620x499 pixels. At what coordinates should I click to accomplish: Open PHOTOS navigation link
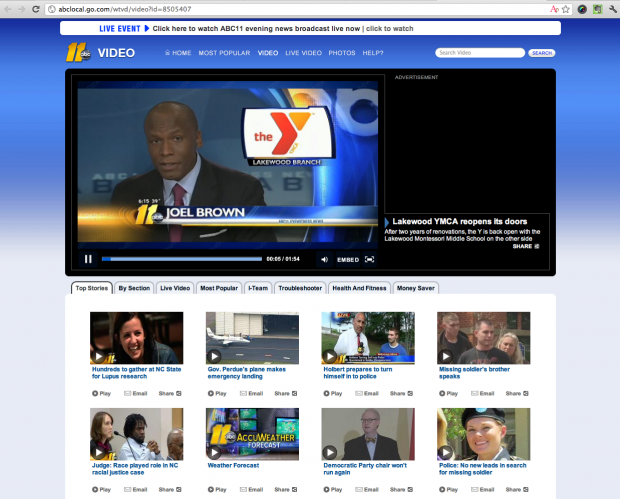point(342,53)
